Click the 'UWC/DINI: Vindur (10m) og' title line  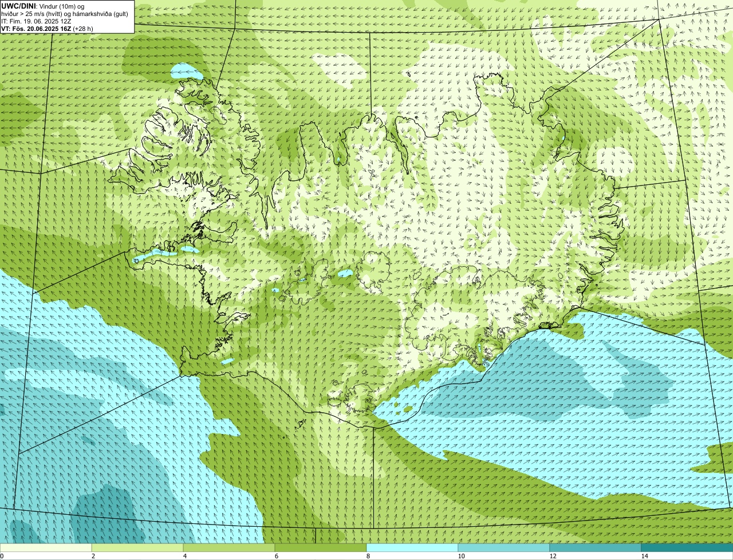[42, 6]
